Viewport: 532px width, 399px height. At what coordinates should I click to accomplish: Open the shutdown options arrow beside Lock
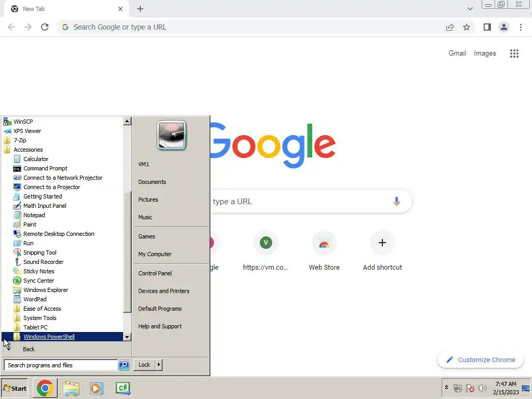tap(159, 365)
